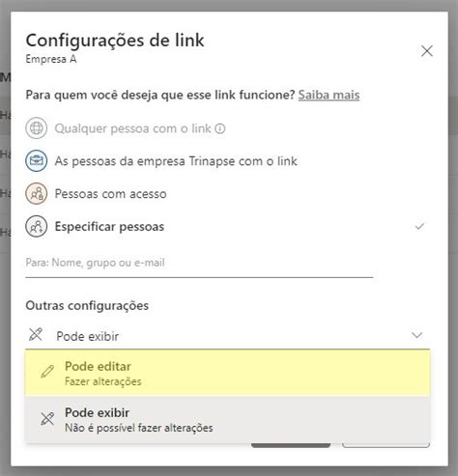Select the 'Pessoas com acesso' option

[x=110, y=194]
